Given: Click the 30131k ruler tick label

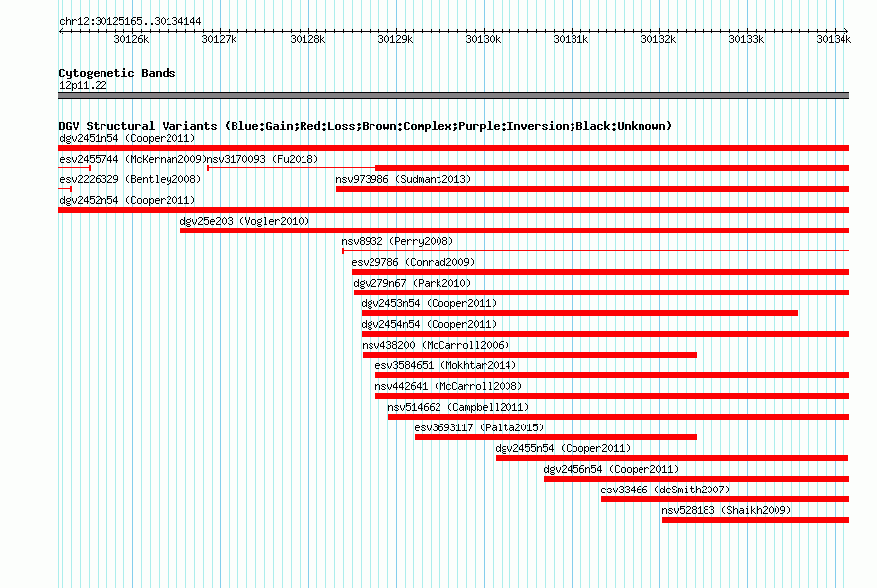Looking at the screenshot, I should (x=572, y=39).
